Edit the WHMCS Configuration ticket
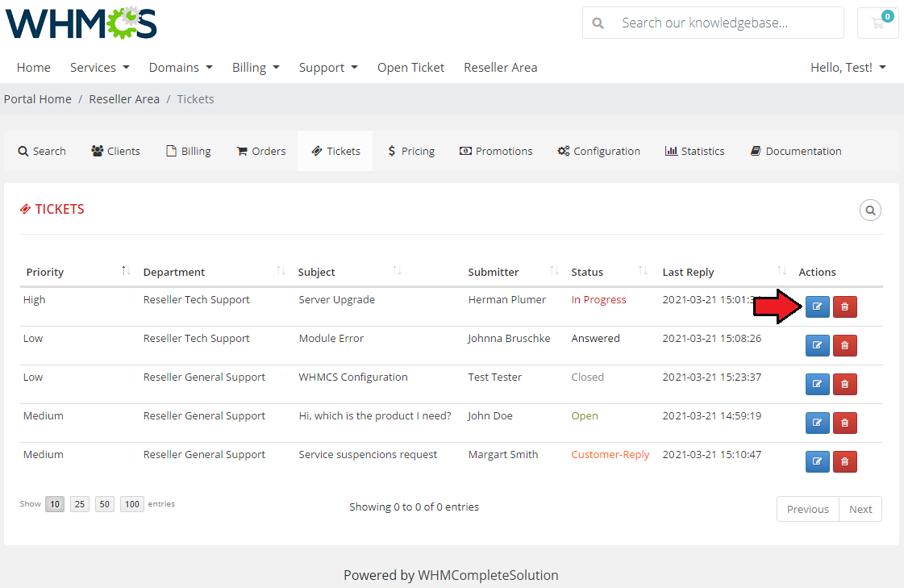Viewport: 904px width, 588px height. tap(817, 384)
